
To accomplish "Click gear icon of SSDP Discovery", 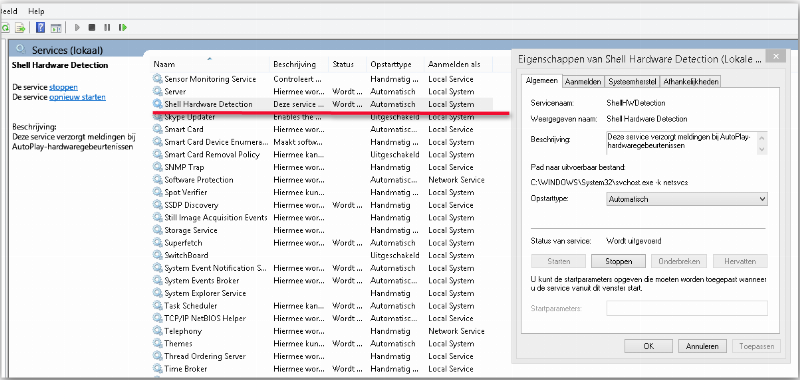I will [158, 205].
